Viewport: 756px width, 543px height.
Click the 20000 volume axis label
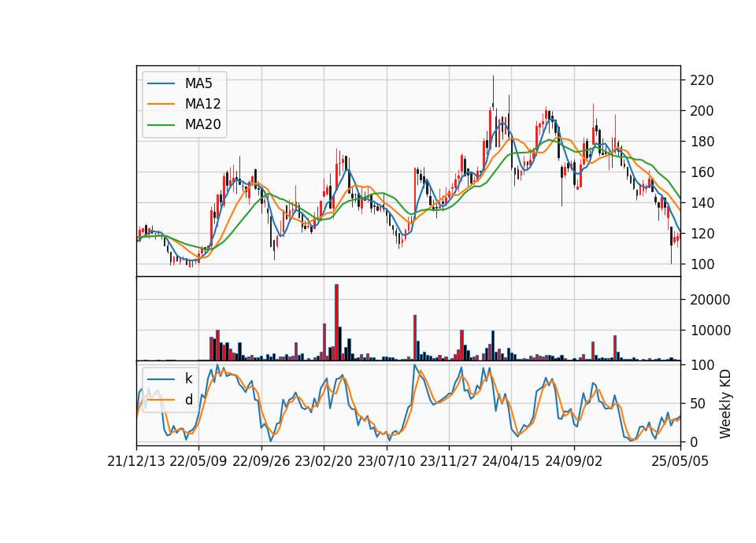click(710, 300)
